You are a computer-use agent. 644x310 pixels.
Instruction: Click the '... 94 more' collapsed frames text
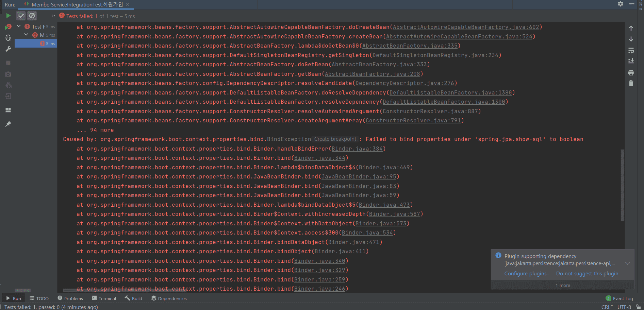(x=95, y=130)
